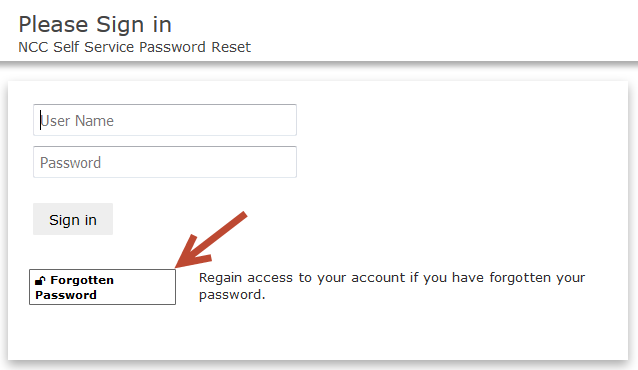Click the NCC Self Service Password Reset subtitle

pyautogui.click(x=135, y=47)
